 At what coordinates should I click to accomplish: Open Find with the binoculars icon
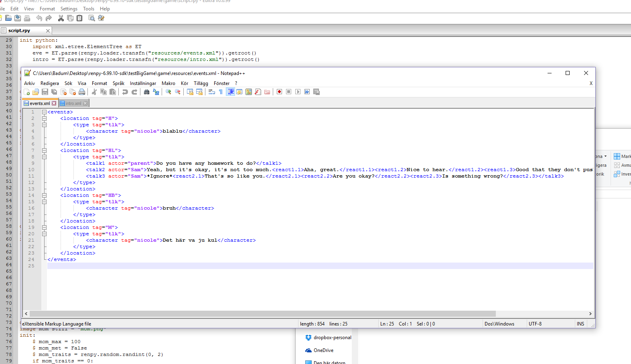pos(147,92)
